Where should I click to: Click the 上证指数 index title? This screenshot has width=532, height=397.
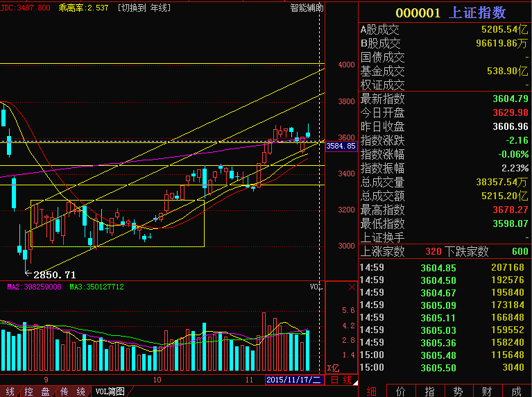pyautogui.click(x=478, y=12)
